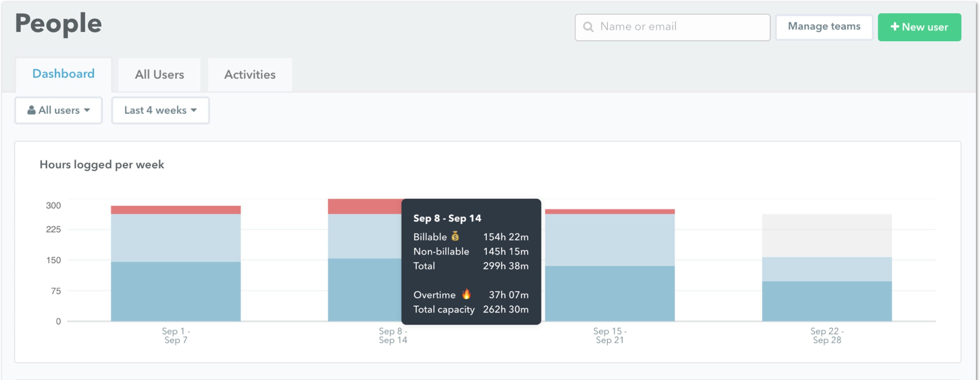Click the person icon in All users filter
This screenshot has width=980, height=380.
pos(31,110)
